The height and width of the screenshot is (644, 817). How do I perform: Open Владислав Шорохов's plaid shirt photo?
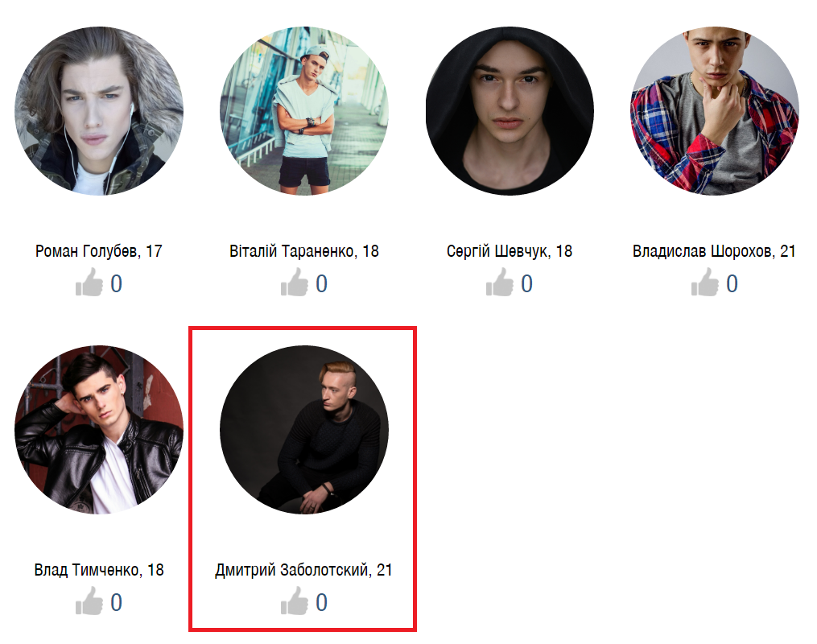(715, 111)
